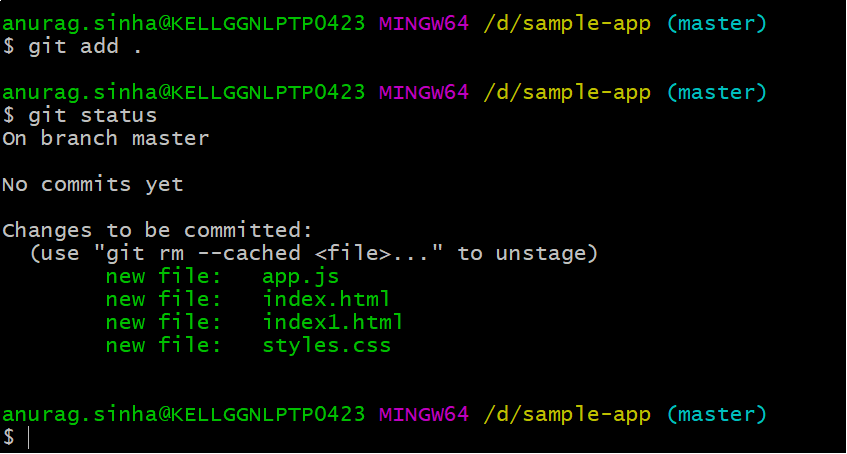Click MINGW64 in the prompt above "git add"
Image resolution: width=847 pixels, height=454 pixels.
point(423,23)
